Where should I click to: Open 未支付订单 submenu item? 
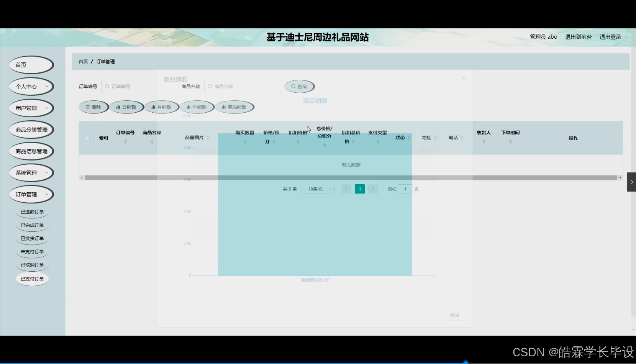32,252
